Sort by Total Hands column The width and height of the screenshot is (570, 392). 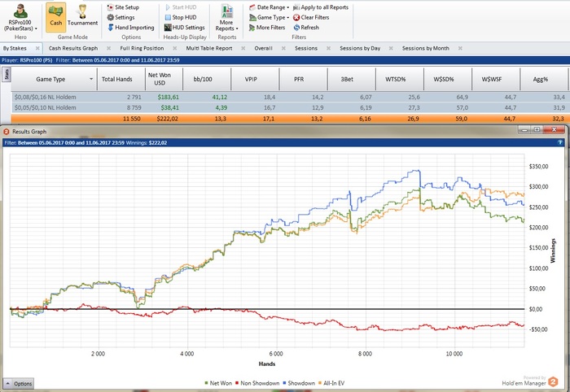tap(121, 79)
